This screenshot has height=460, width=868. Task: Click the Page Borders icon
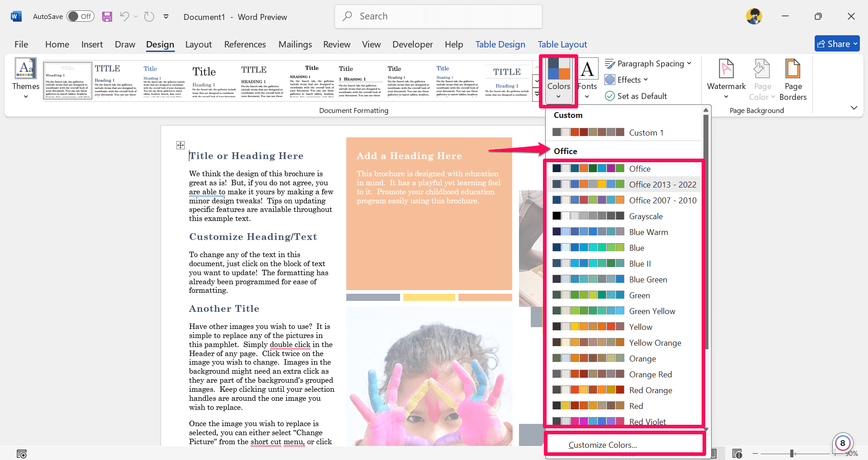(x=793, y=80)
